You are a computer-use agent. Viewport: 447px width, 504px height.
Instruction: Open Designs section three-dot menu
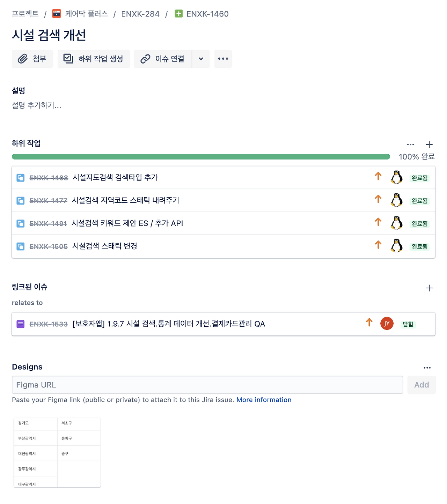pos(427,368)
